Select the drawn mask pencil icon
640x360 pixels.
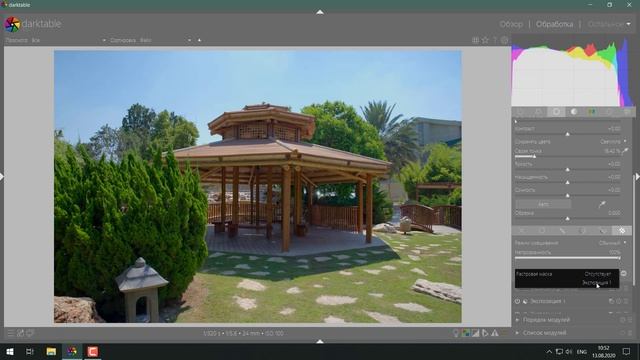tap(562, 231)
